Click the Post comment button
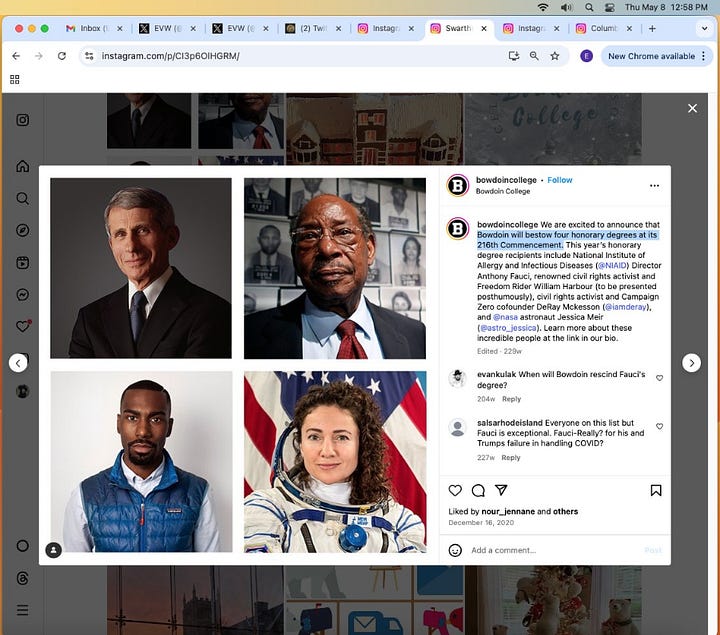Image resolution: width=720 pixels, height=635 pixels. click(653, 550)
